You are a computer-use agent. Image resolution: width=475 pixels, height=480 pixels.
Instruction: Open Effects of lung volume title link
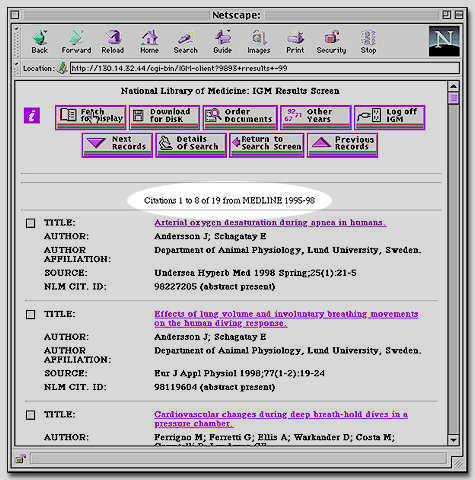(x=286, y=319)
